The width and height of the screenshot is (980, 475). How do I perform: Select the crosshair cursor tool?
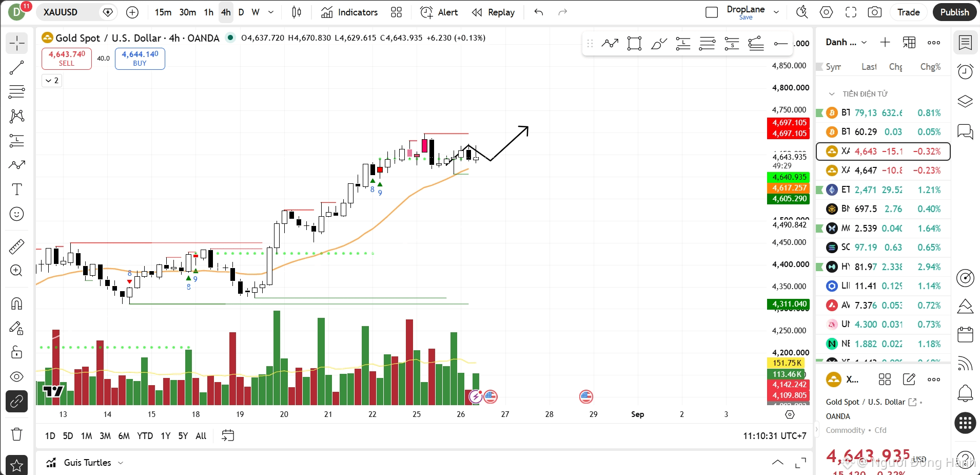click(x=17, y=43)
